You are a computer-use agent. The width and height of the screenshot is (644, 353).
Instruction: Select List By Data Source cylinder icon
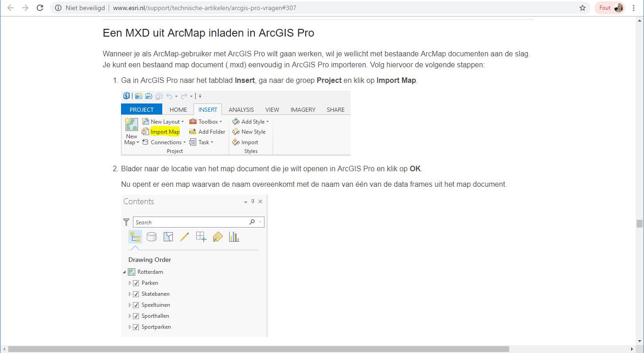151,237
